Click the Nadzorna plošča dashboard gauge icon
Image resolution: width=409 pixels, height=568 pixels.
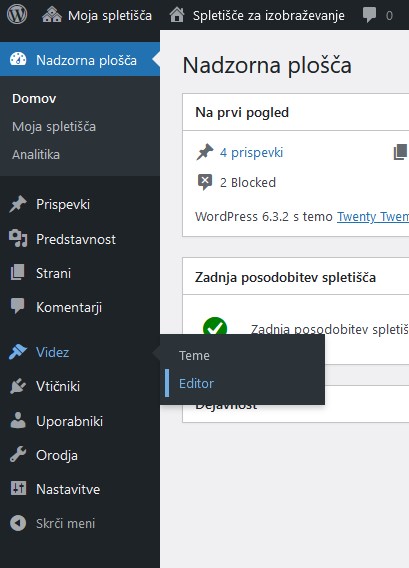[18, 59]
